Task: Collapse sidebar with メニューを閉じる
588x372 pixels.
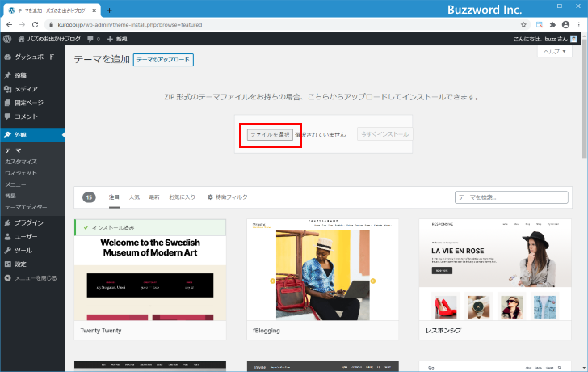Action: pos(32,277)
